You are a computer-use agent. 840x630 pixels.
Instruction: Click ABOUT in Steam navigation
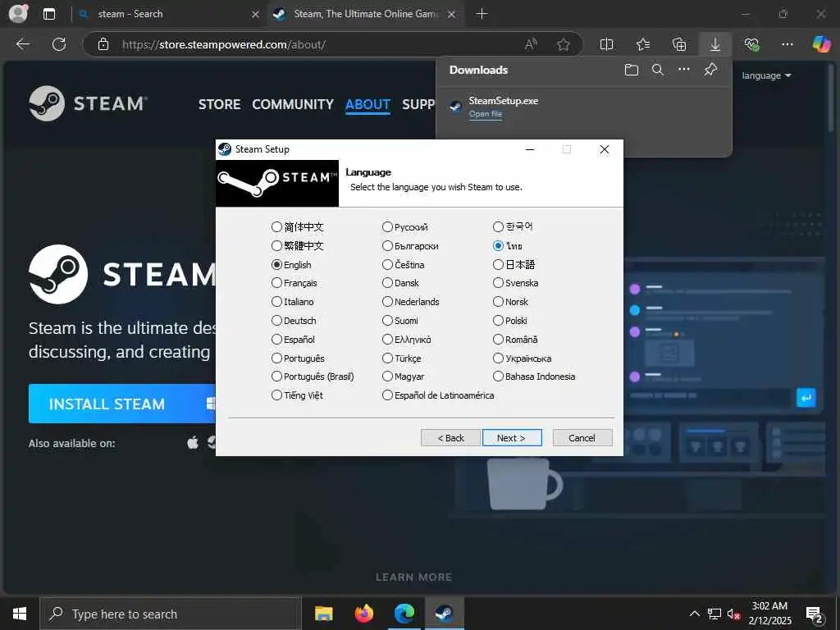(367, 104)
